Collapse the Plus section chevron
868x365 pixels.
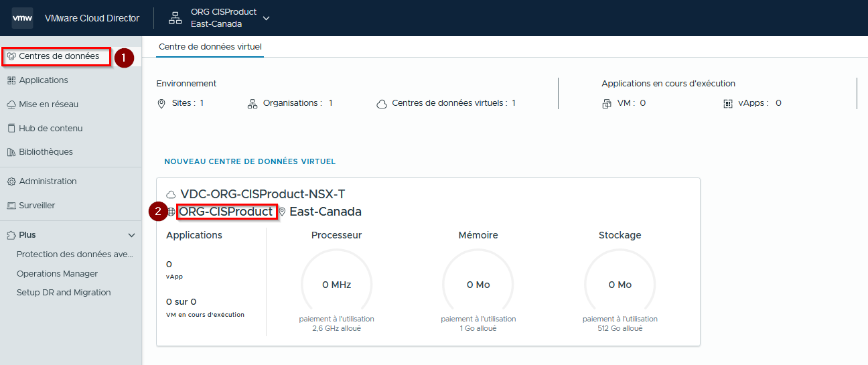[131, 236]
